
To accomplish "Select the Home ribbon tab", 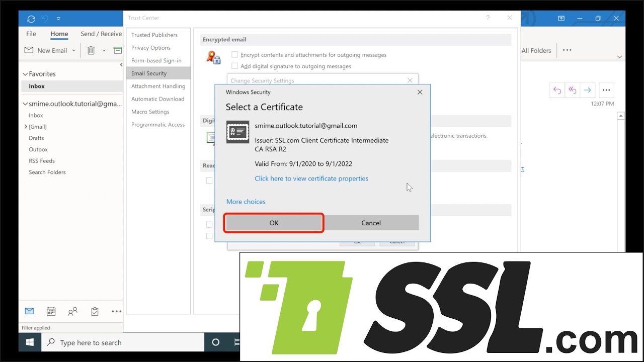I will pyautogui.click(x=59, y=34).
